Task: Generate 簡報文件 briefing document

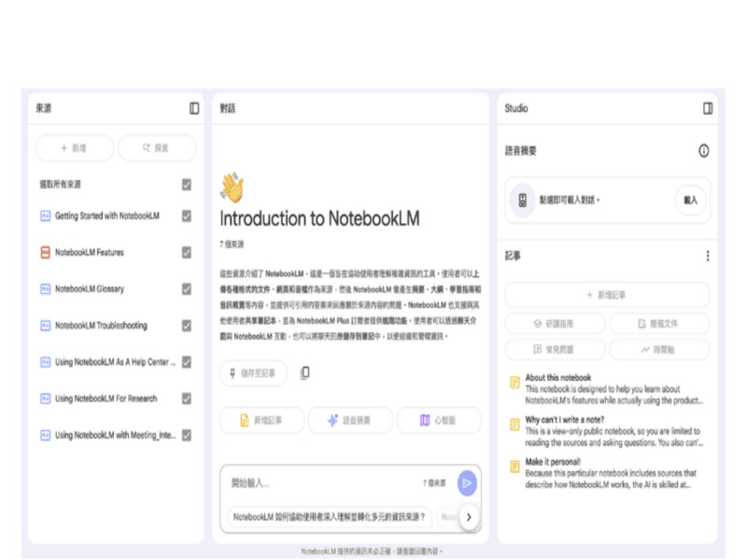Action: click(x=659, y=324)
